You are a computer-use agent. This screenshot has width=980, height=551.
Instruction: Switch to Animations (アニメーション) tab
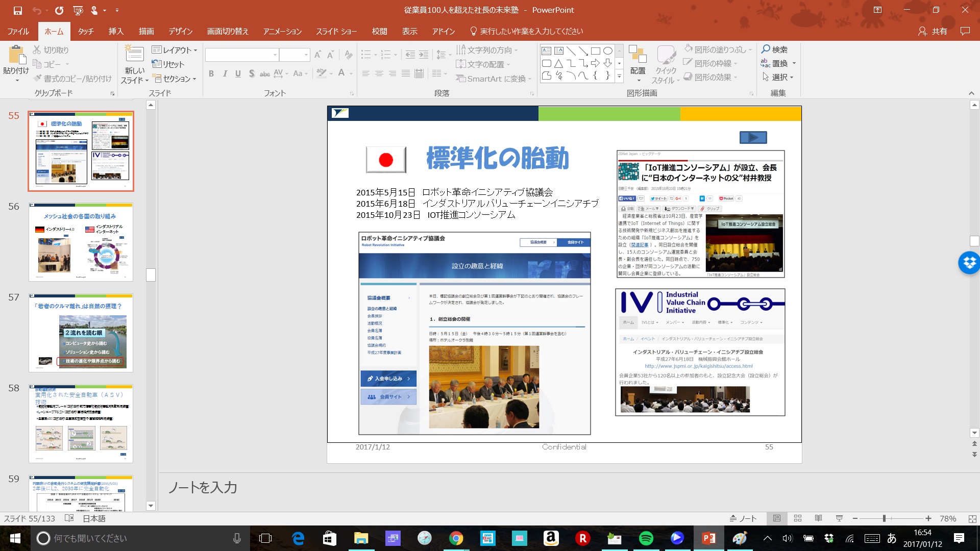282,31
